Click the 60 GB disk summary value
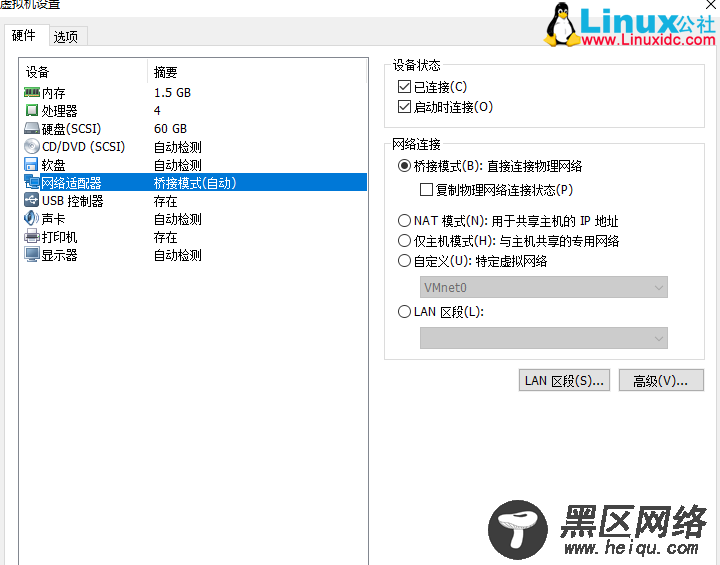This screenshot has height=565, width=720. coord(170,129)
